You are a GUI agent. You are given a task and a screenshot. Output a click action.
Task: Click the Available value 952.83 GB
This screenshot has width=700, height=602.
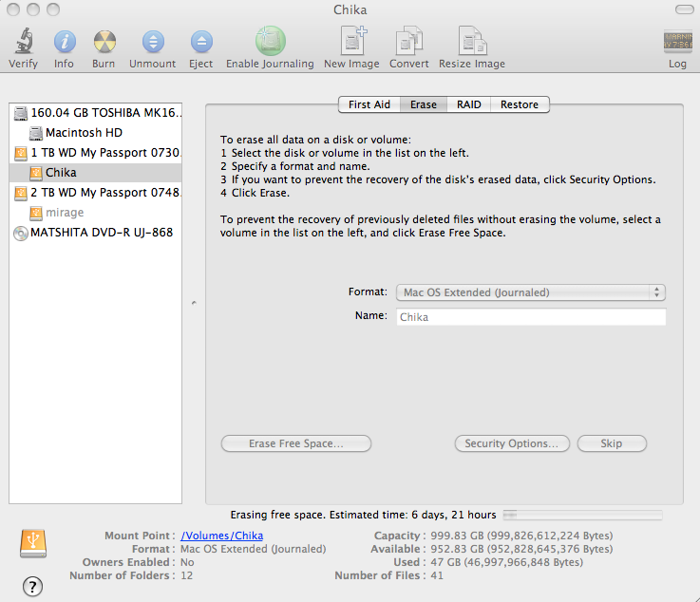(x=521, y=549)
